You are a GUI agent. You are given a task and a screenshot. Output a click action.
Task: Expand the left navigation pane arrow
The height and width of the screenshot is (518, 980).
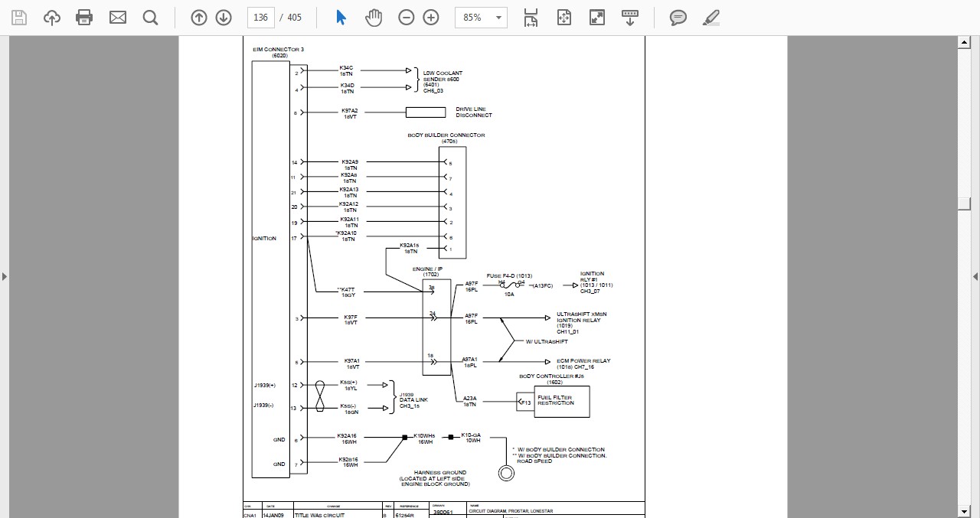click(5, 276)
